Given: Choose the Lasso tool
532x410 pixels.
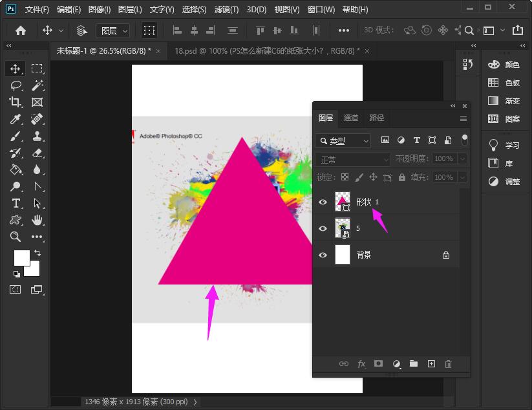Looking at the screenshot, I should (x=16, y=85).
